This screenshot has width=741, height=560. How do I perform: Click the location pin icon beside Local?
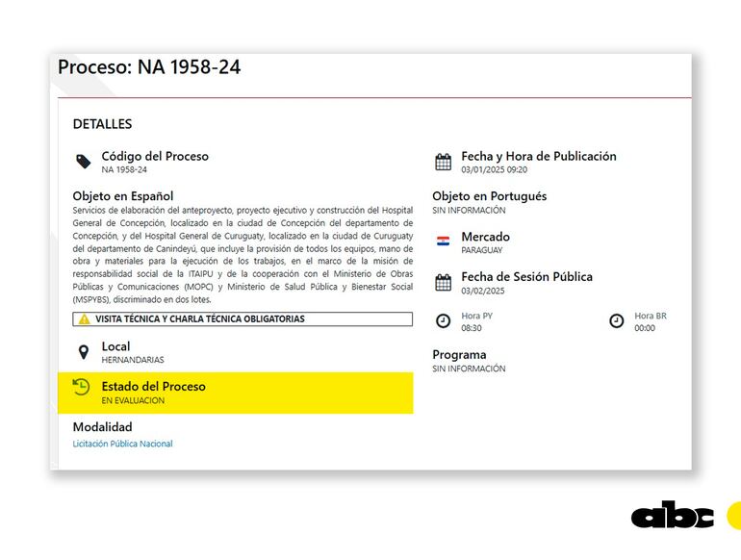(x=84, y=352)
